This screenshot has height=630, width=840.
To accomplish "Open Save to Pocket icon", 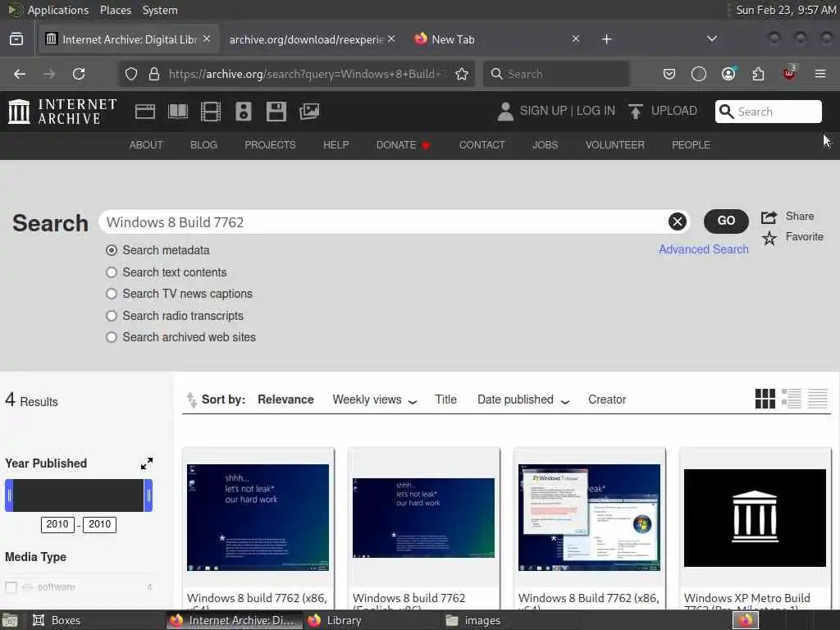I will [x=669, y=74].
